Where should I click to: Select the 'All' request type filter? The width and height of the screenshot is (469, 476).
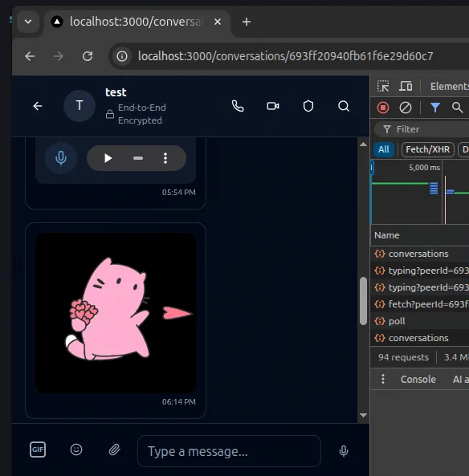click(384, 149)
